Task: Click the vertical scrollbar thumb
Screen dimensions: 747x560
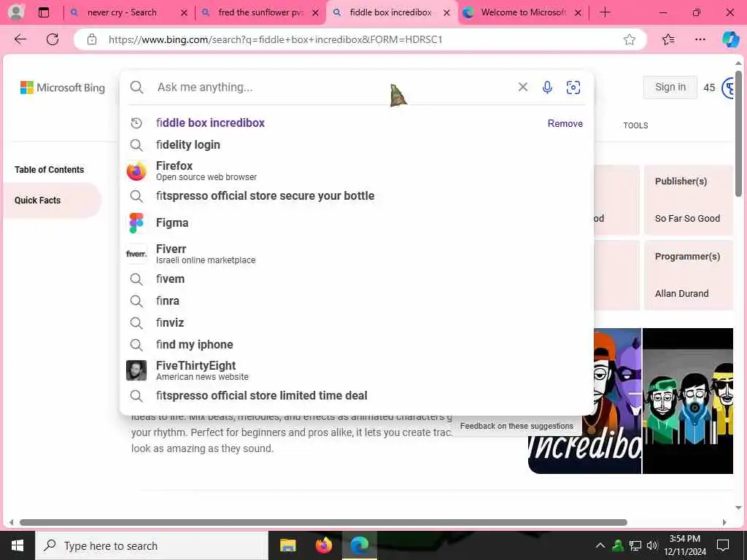Action: click(738, 133)
